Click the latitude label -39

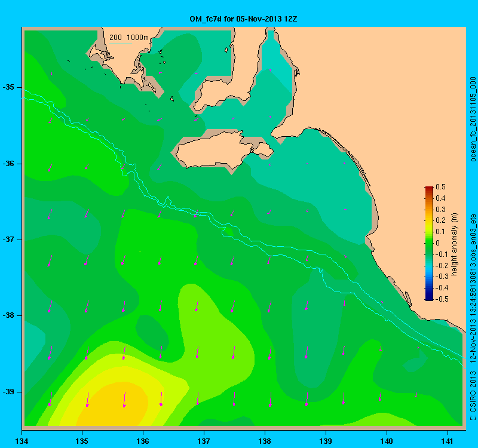tap(8, 392)
